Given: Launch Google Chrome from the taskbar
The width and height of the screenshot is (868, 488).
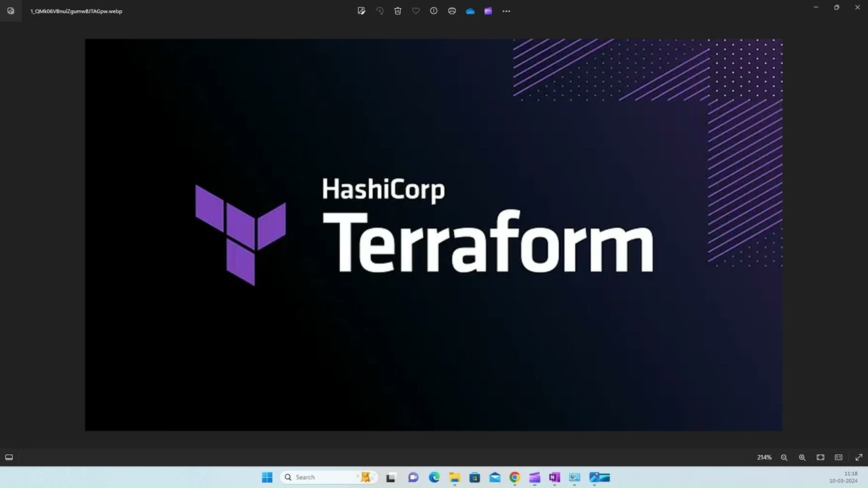Looking at the screenshot, I should 515,477.
